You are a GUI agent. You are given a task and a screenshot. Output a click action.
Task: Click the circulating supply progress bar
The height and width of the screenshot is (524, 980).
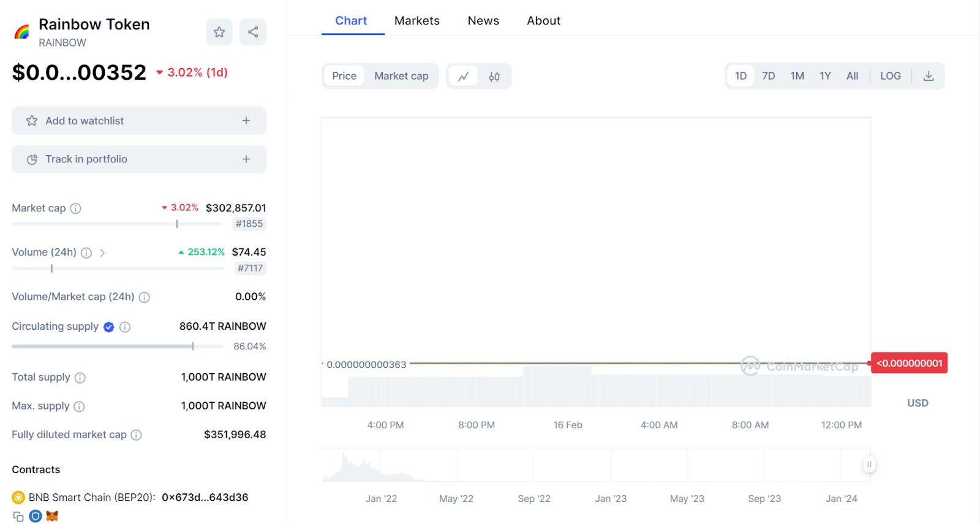pos(117,346)
